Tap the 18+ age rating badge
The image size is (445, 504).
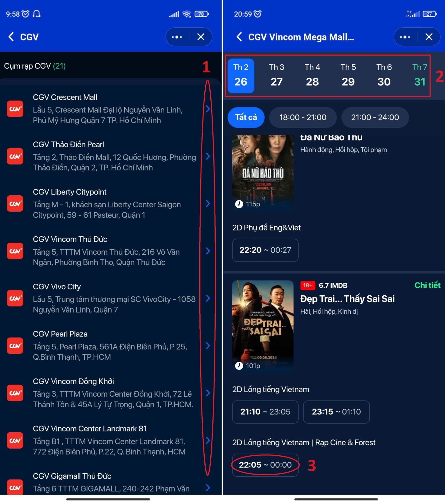tap(308, 286)
